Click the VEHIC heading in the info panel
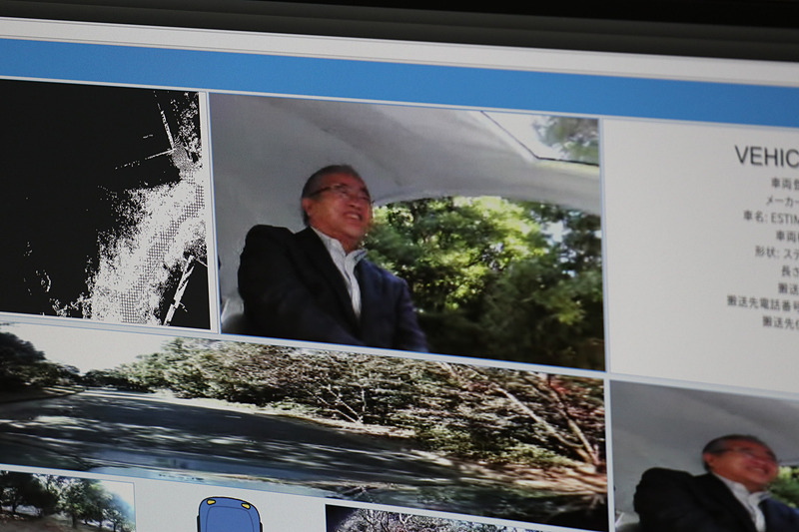The width and height of the screenshot is (799, 532). (x=766, y=157)
